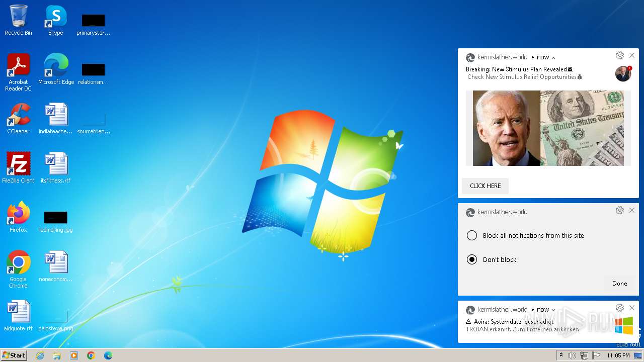This screenshot has height=362, width=644.
Task: Open settings gear on Avira notification
Action: coord(620,308)
